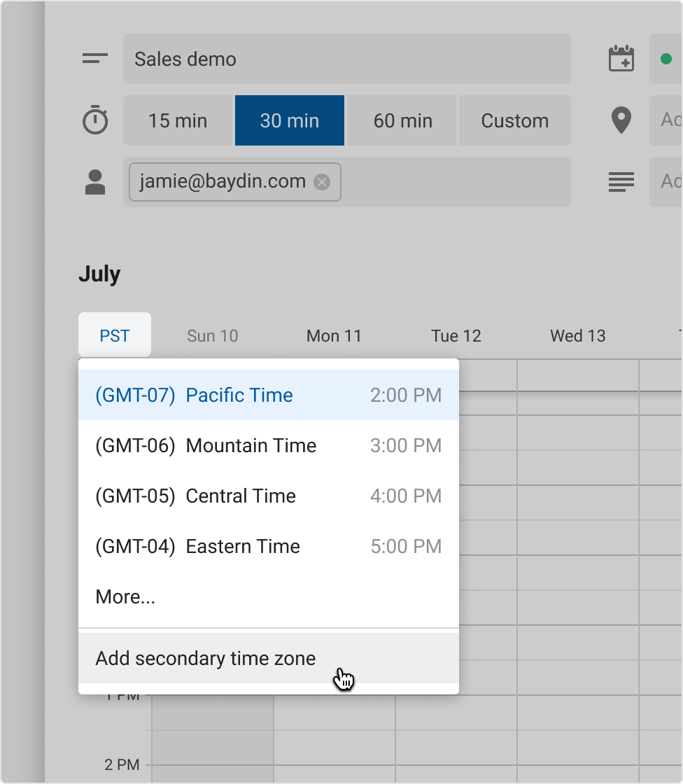
Task: Remove jamie@baydin.com attendee chip
Action: (322, 182)
